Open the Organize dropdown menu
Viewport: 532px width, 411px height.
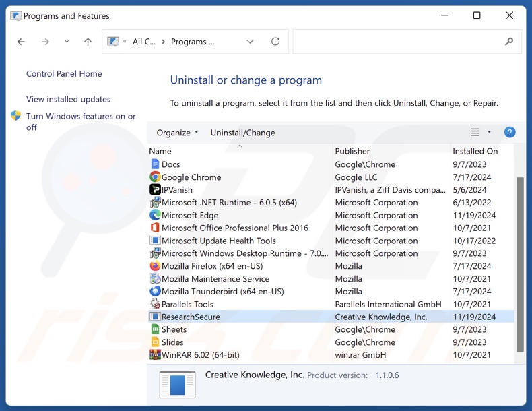pos(177,133)
